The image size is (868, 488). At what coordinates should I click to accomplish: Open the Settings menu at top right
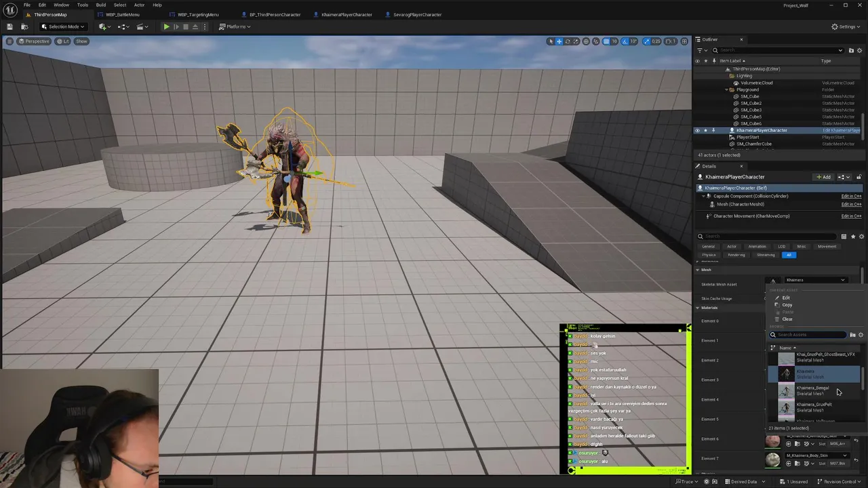click(x=846, y=26)
